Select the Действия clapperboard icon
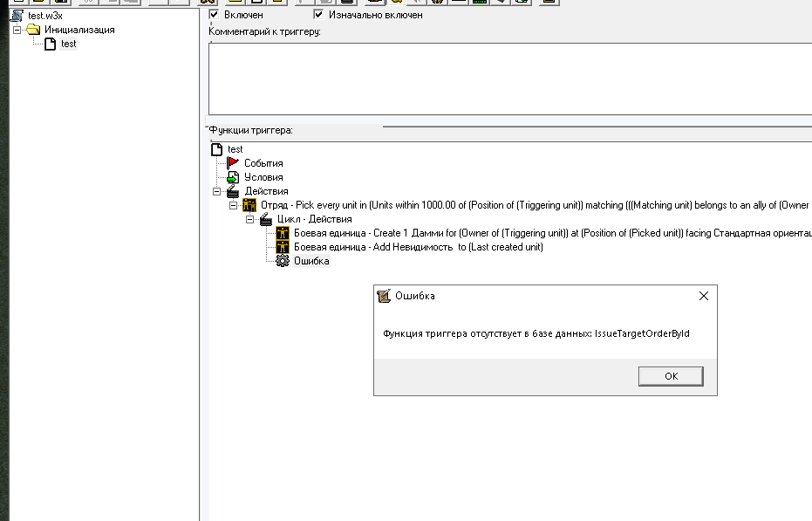The width and height of the screenshot is (812, 521). (x=233, y=191)
